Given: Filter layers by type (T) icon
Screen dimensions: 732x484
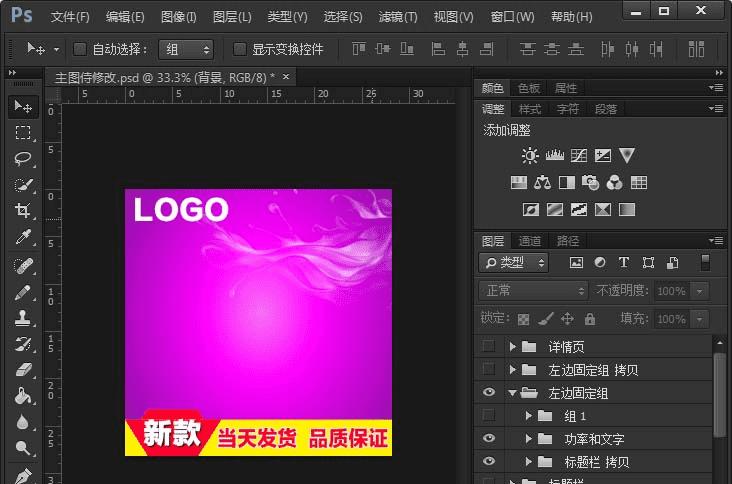Looking at the screenshot, I should (x=624, y=262).
